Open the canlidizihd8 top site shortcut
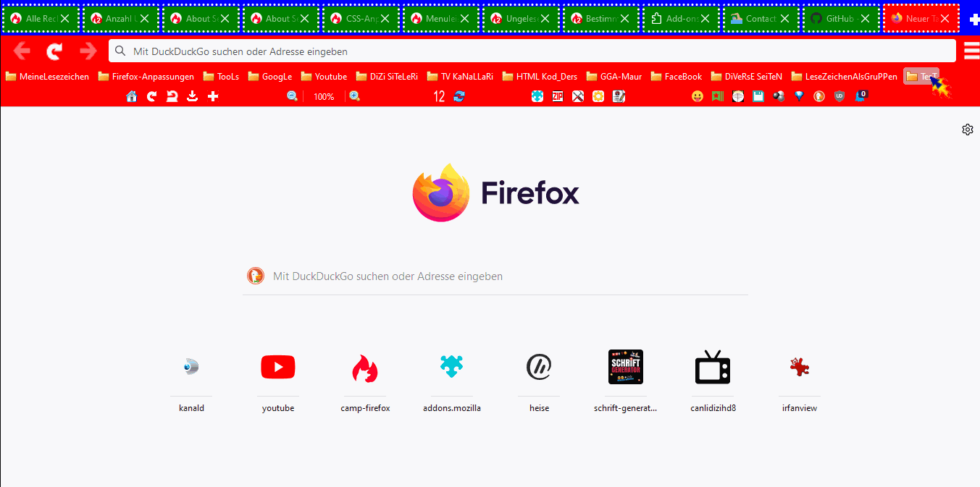The height and width of the screenshot is (487, 980). click(713, 381)
